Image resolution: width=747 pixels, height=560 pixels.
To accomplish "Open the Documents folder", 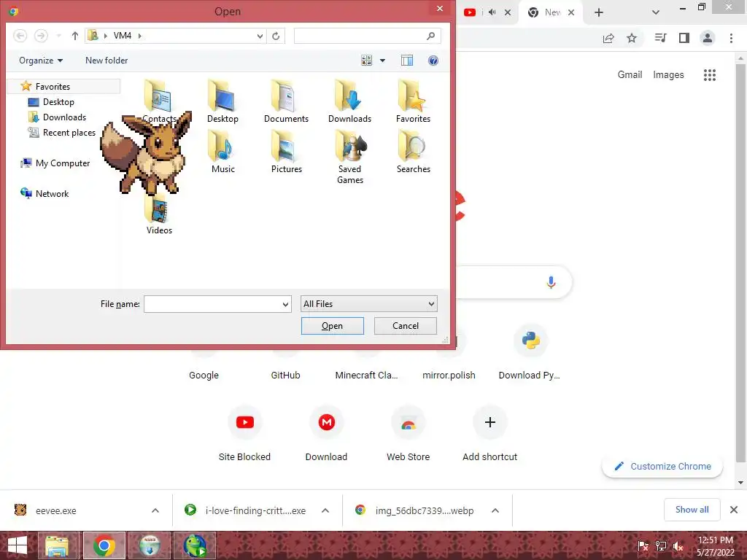I will (x=286, y=101).
